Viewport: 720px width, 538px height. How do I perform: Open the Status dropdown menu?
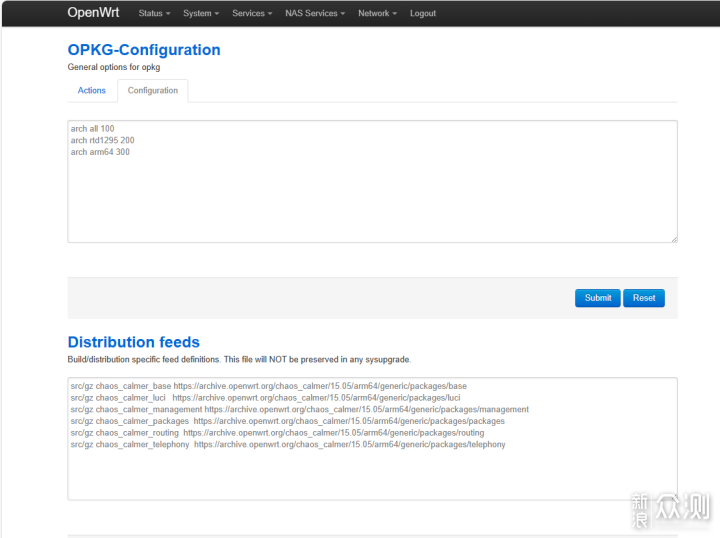[154, 13]
